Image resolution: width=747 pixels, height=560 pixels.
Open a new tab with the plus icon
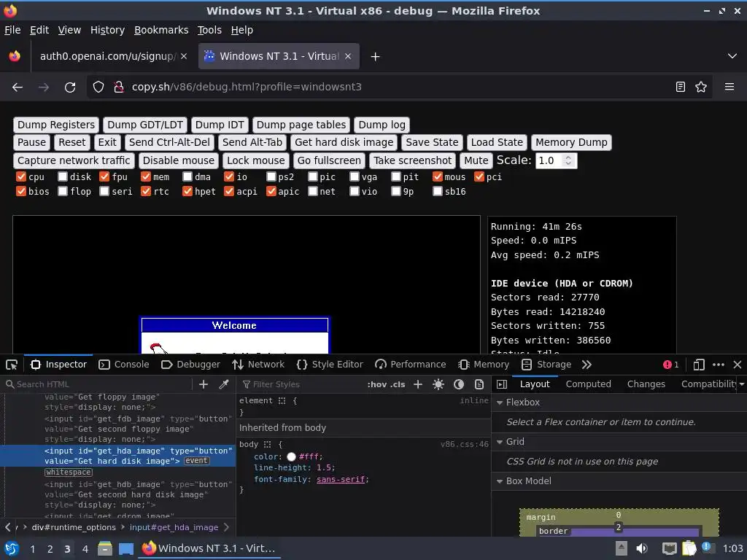(x=376, y=57)
